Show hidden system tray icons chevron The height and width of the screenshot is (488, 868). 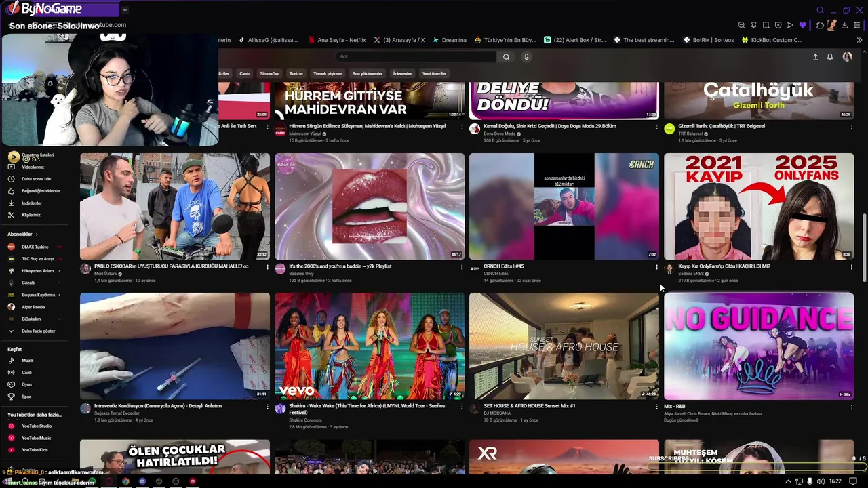click(x=787, y=481)
